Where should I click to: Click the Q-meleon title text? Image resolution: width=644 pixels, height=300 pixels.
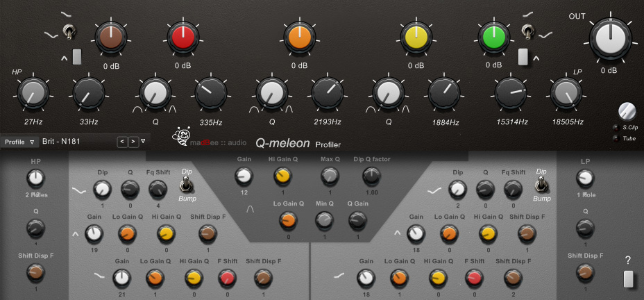tap(282, 143)
